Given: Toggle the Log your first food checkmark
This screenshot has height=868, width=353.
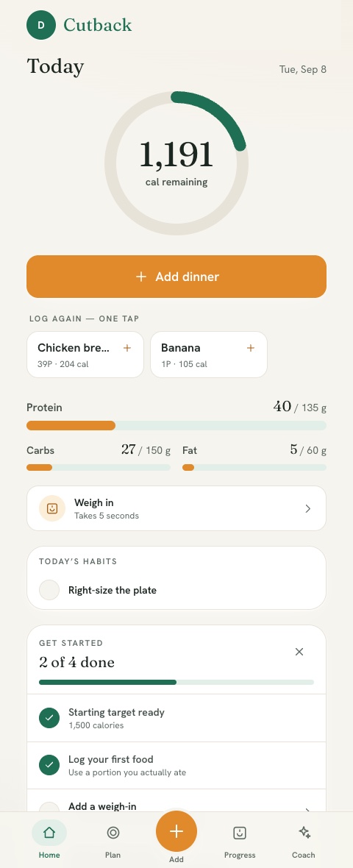Looking at the screenshot, I should point(49,765).
